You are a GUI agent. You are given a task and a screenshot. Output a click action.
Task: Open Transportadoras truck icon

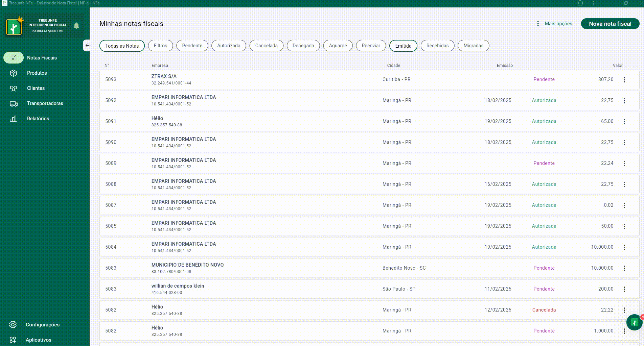14,104
